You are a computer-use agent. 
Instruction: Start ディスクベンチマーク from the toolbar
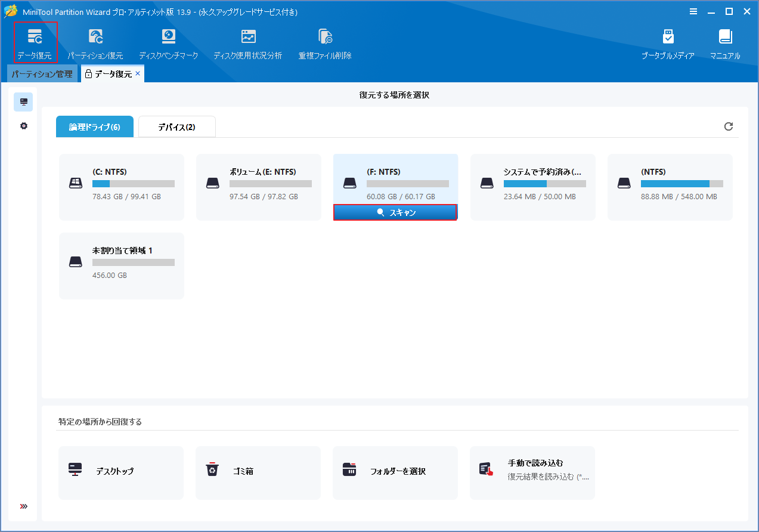168,44
